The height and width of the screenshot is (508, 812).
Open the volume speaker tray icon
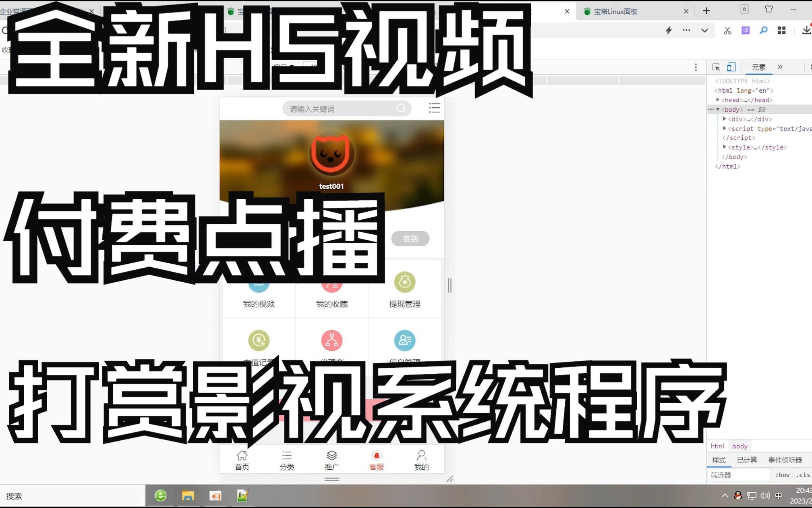pos(765,496)
